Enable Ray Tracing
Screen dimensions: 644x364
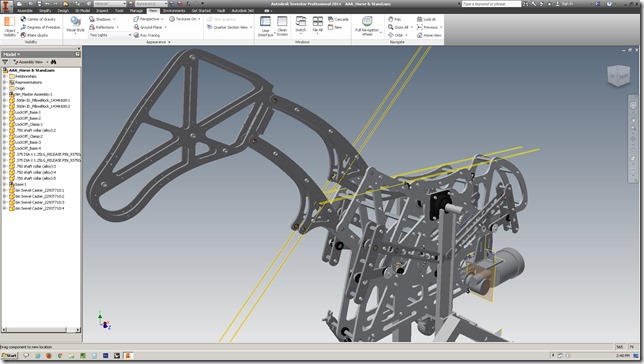tap(147, 35)
